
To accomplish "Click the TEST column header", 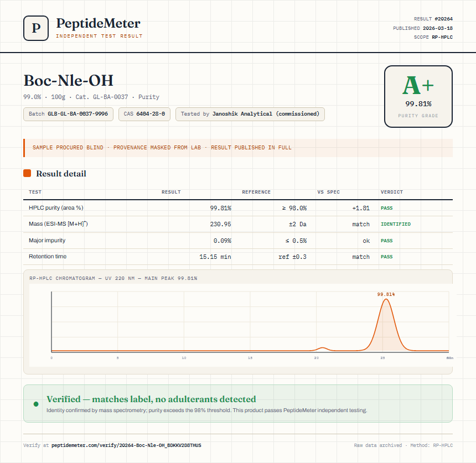I will point(35,192).
